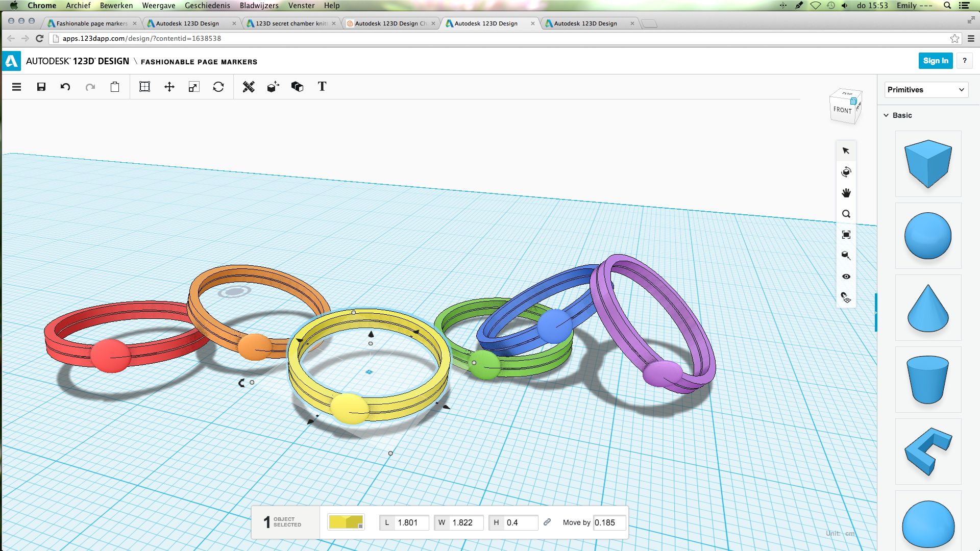
Task: Select the Magic/Smart select icon
Action: coord(846,256)
